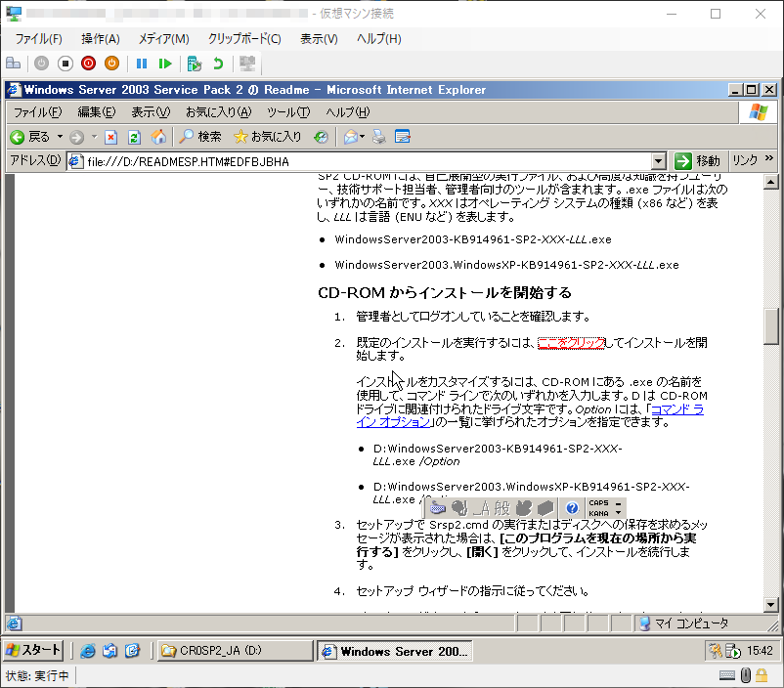
Task: Open the IE 編集(E) menu
Action: coord(97,112)
